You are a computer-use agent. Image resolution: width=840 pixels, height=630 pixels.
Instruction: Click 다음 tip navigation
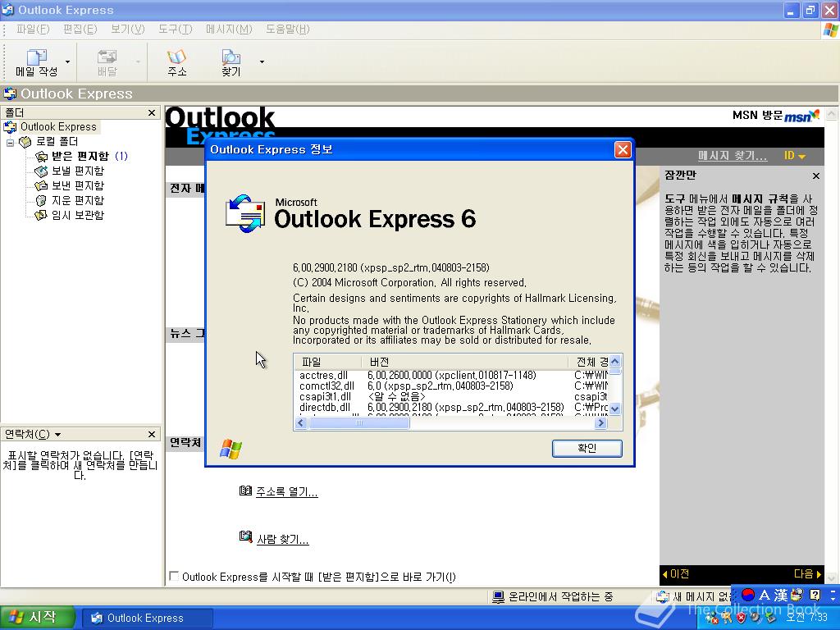click(807, 573)
